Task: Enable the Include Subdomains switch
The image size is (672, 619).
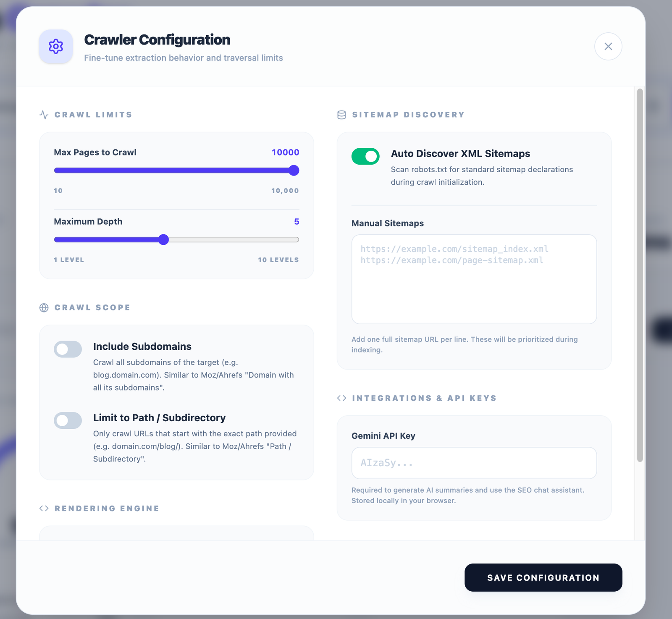Action: [x=68, y=349]
